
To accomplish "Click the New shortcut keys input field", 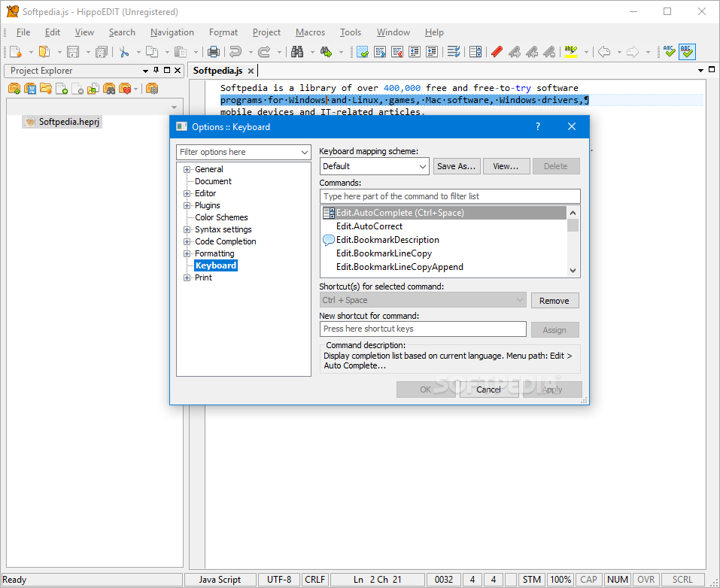I will pyautogui.click(x=423, y=329).
